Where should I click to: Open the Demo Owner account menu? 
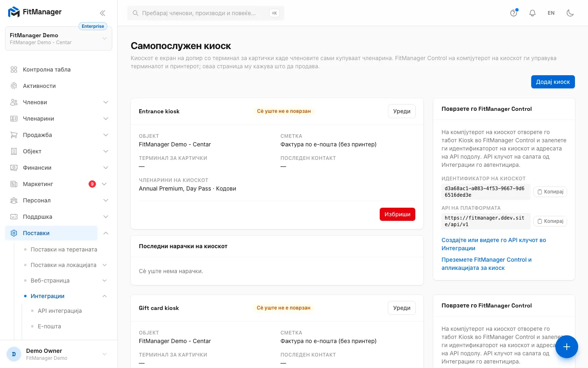(58, 354)
